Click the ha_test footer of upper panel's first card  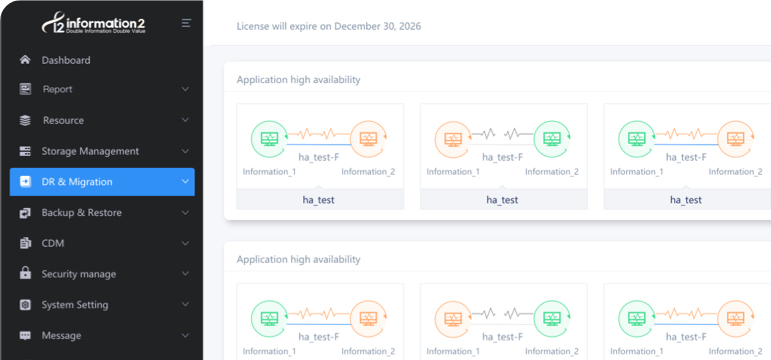[320, 200]
